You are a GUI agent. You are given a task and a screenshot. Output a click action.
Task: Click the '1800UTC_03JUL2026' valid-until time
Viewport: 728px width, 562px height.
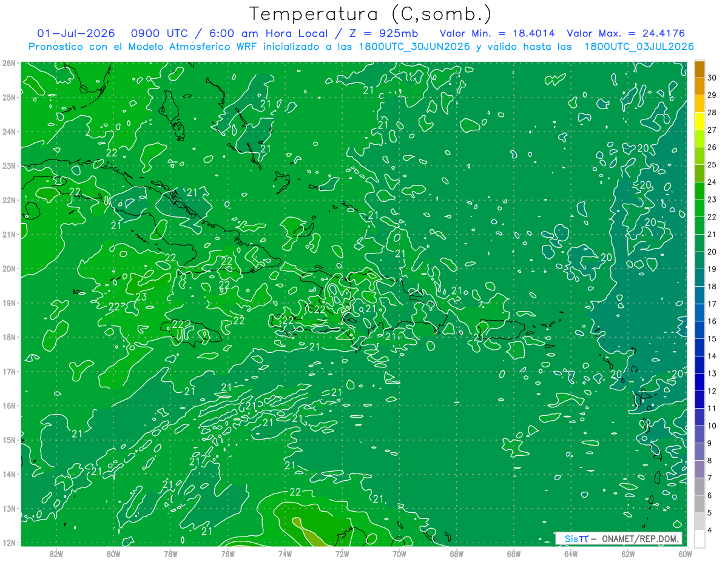point(639,46)
